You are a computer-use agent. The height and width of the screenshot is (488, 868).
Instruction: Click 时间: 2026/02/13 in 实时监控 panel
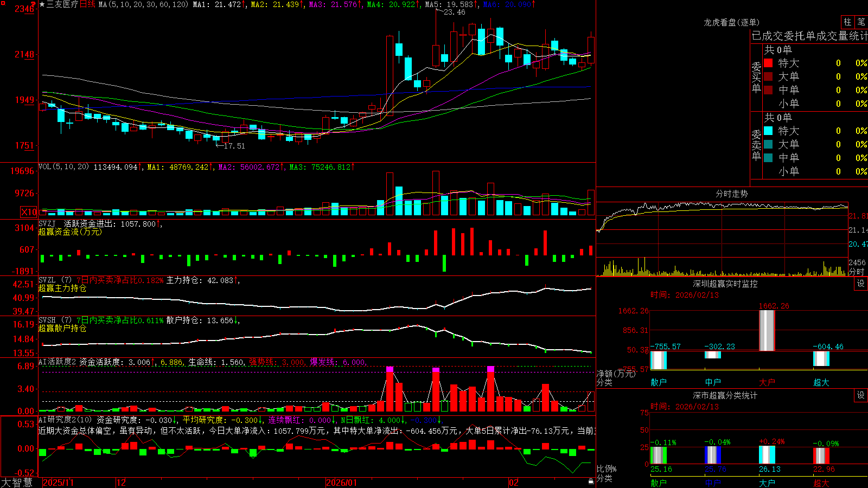685,295
